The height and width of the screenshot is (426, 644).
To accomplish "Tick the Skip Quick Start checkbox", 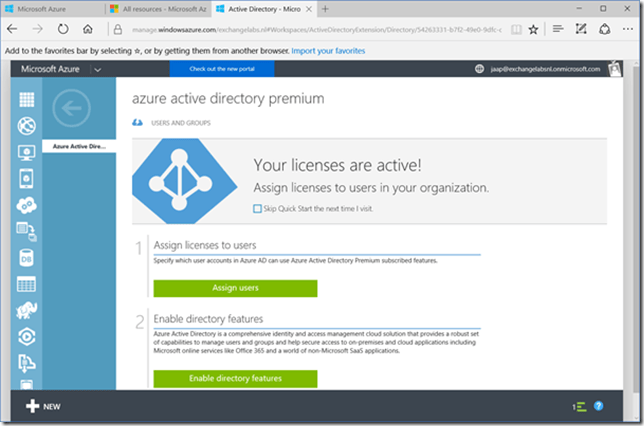I will tap(257, 209).
